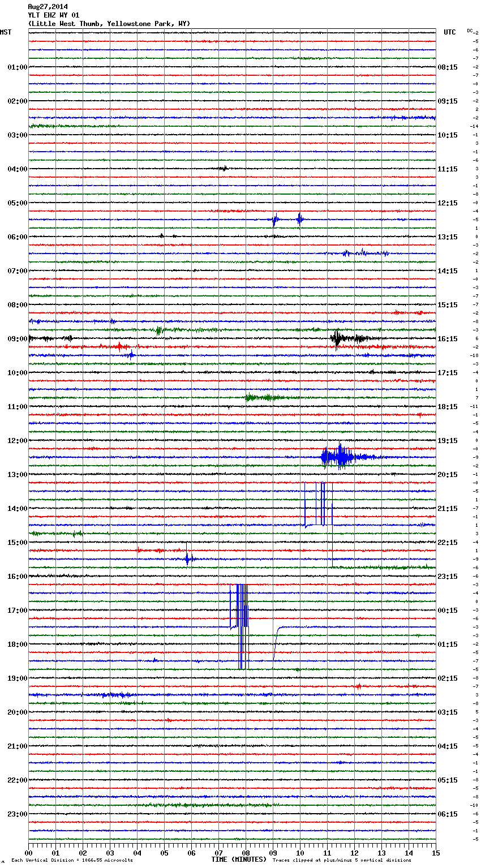
Task: Click the 00:15 UTC time label
Action: (x=448, y=611)
